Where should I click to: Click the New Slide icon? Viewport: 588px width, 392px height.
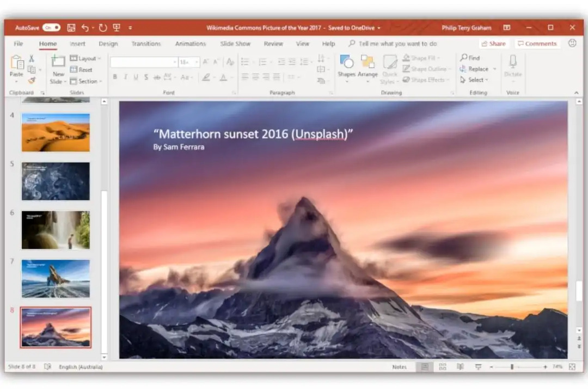(x=58, y=63)
